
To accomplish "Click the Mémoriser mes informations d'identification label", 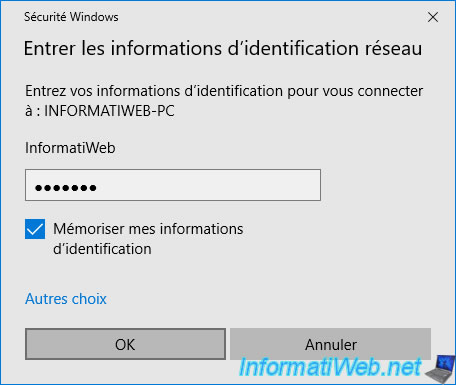I will coord(148,239).
